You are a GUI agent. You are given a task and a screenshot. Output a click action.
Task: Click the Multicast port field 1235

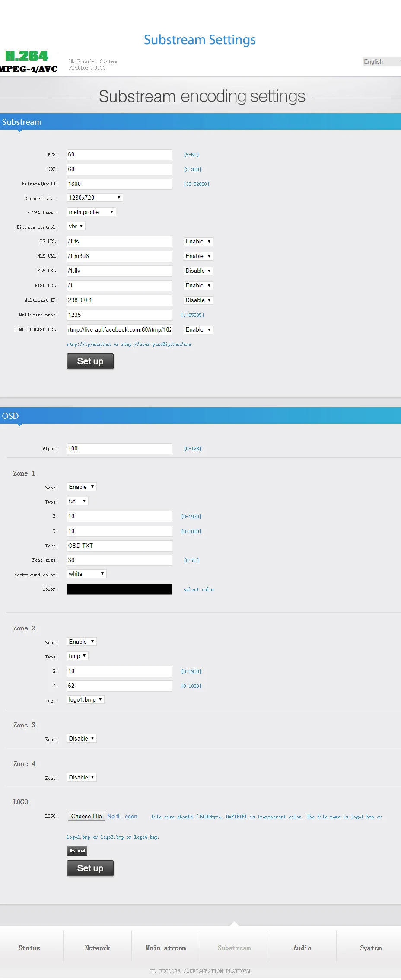click(x=120, y=315)
